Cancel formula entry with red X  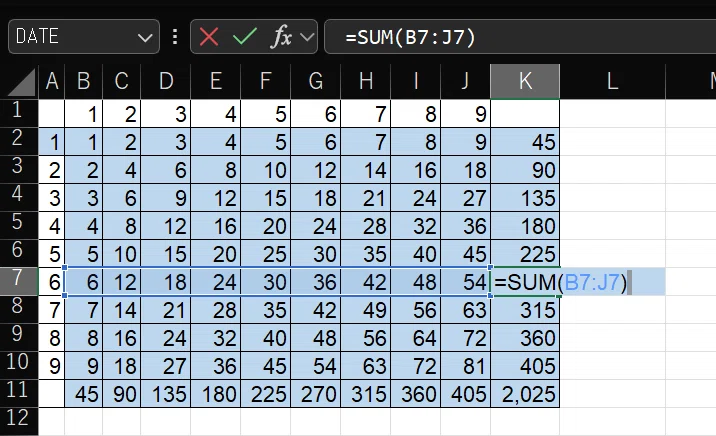coord(209,37)
